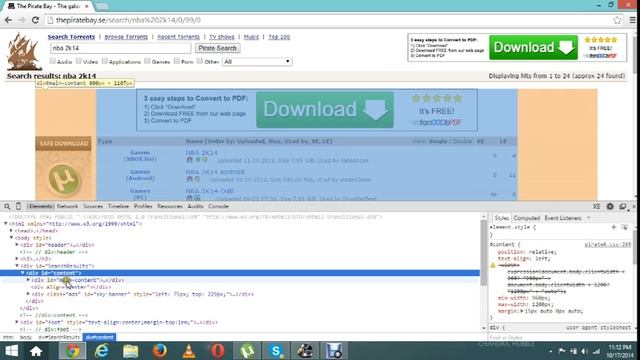Image resolution: width=640 pixels, height=360 pixels.
Task: Open the NBA 2K14 Android torrent link
Action: click(215, 172)
